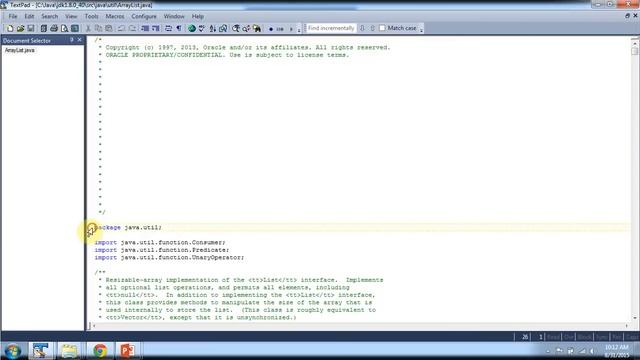640x360 pixels.
Task: Click line number 26 in status bar
Action: click(x=525, y=337)
